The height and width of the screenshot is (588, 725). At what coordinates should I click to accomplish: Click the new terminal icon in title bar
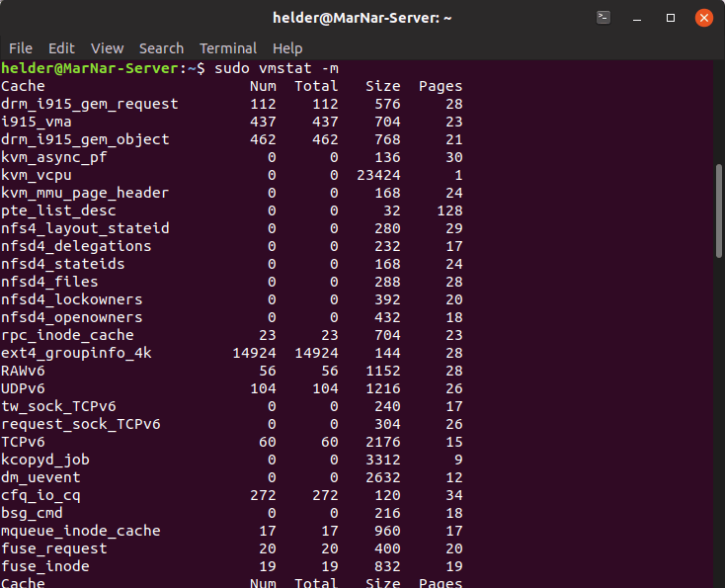(x=604, y=18)
